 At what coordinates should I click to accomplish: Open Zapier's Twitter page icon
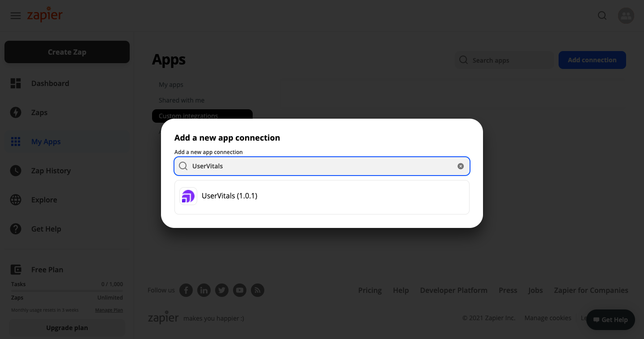click(222, 290)
